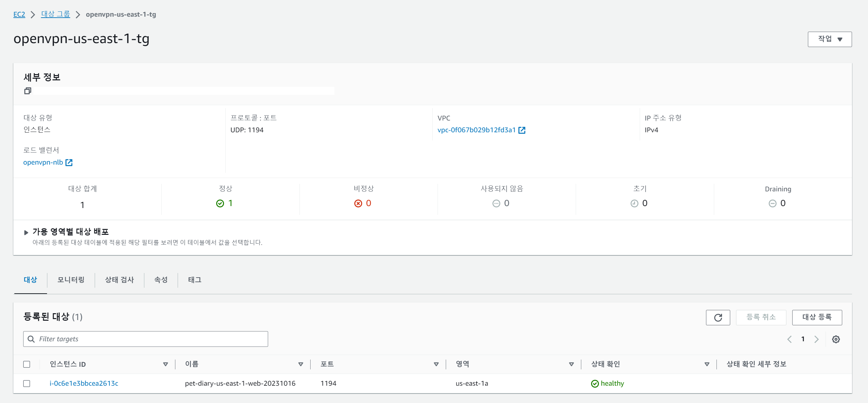Click the unused status icon under 사용되지 않음
The image size is (868, 403).
tap(496, 203)
